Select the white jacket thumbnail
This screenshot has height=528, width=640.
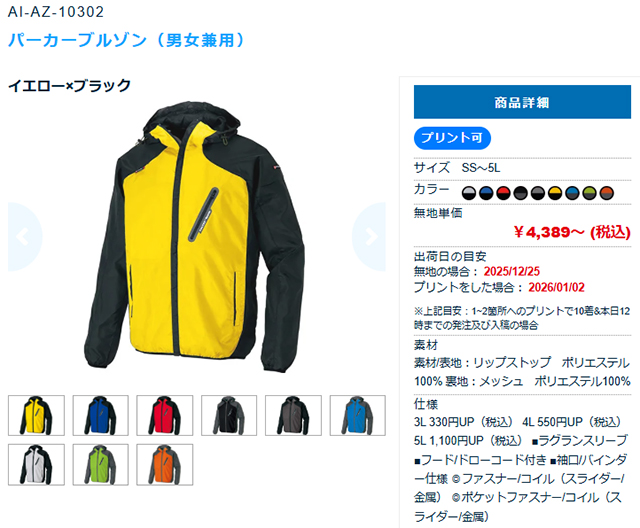[x=36, y=465]
